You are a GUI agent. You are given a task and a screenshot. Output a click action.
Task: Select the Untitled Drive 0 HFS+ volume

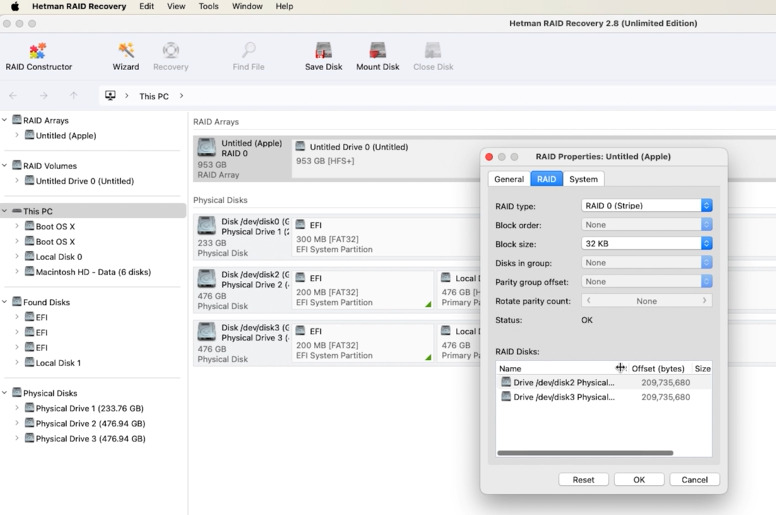[x=386, y=157]
